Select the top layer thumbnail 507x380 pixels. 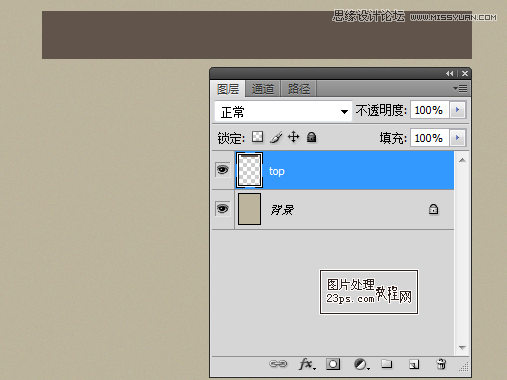coord(249,170)
